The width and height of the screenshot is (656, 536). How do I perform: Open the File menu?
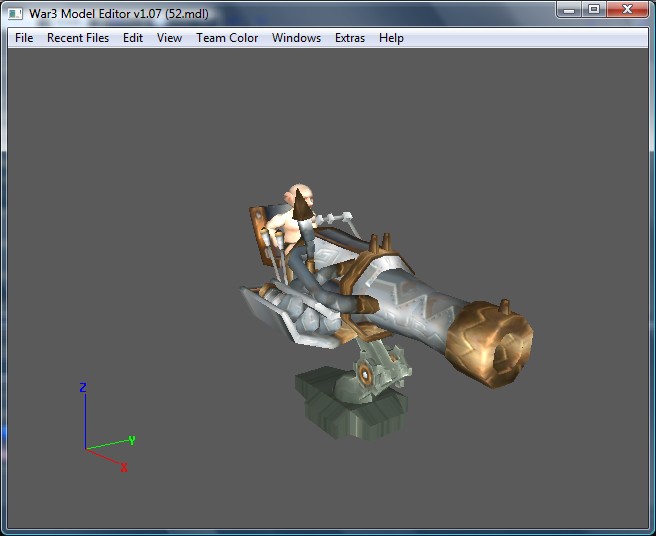pos(24,38)
